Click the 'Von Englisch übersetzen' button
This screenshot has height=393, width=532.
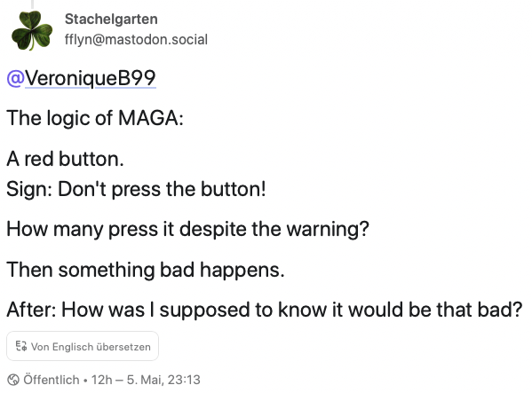click(83, 346)
